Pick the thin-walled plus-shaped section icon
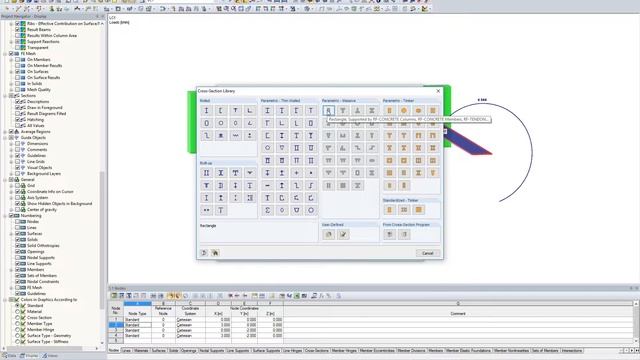640x360 pixels. click(x=296, y=173)
